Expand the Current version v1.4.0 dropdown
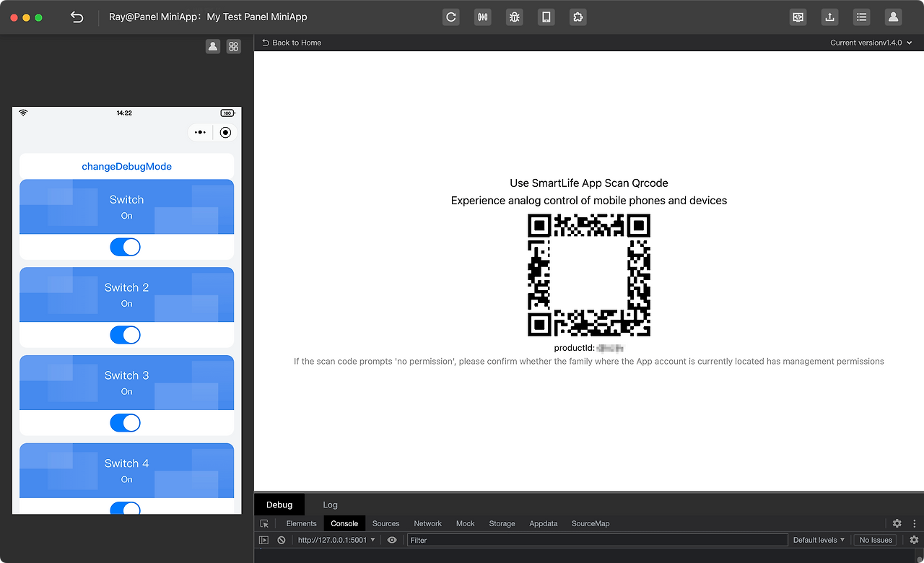924x563 pixels. [x=871, y=43]
